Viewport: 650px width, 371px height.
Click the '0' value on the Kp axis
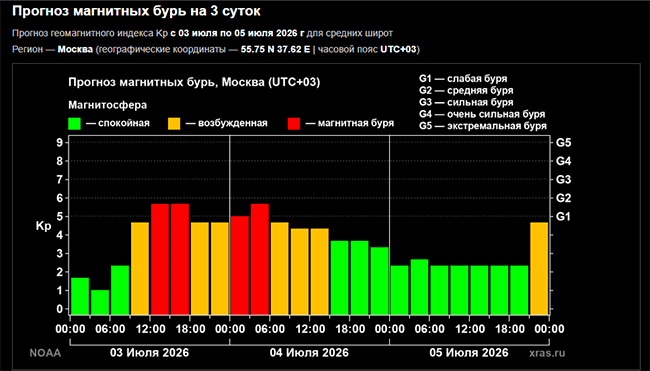click(x=60, y=309)
